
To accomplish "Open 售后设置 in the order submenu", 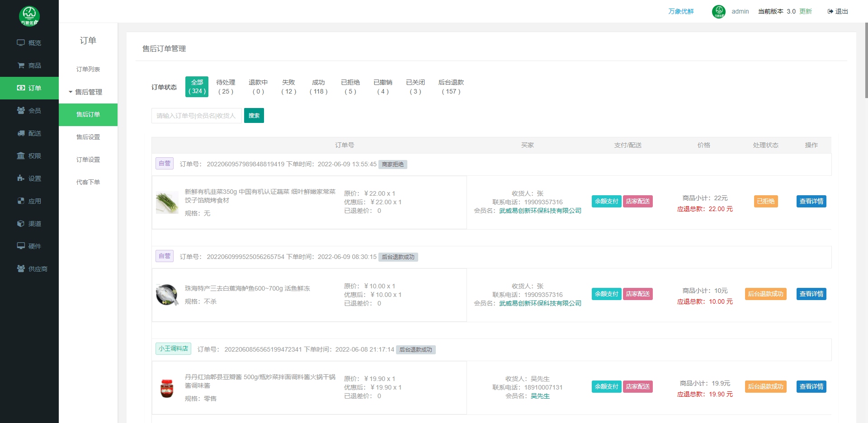I will coord(88,137).
